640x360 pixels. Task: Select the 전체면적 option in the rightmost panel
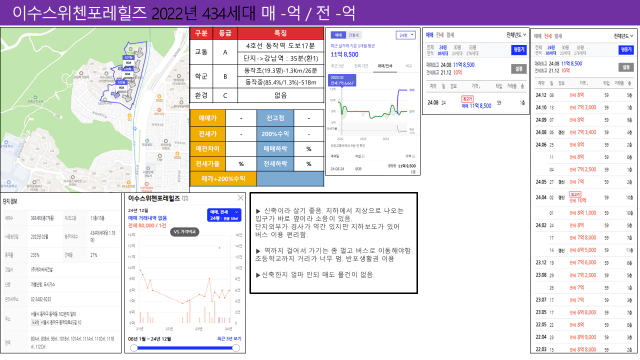click(539, 51)
